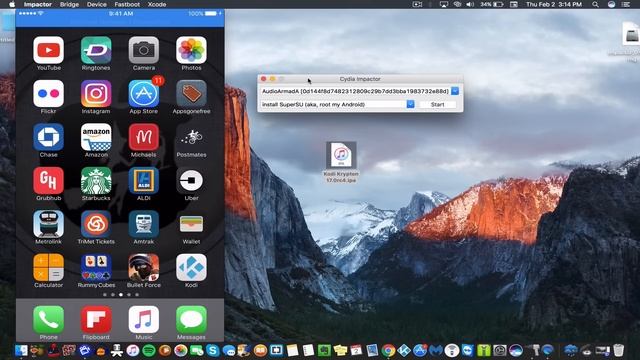Tap the Phone app in the dock
Screen dimensions: 640x360
48,320
